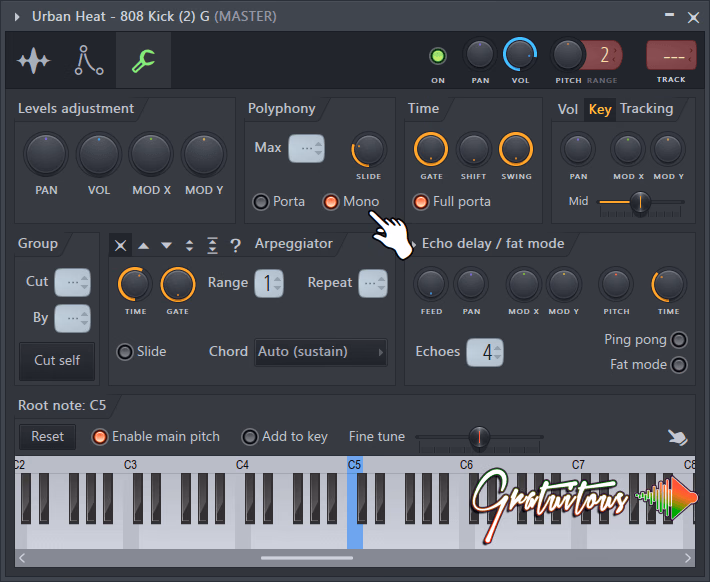Open the wrench miscellaneous settings tab
The height and width of the screenshot is (582, 710).
[144, 60]
